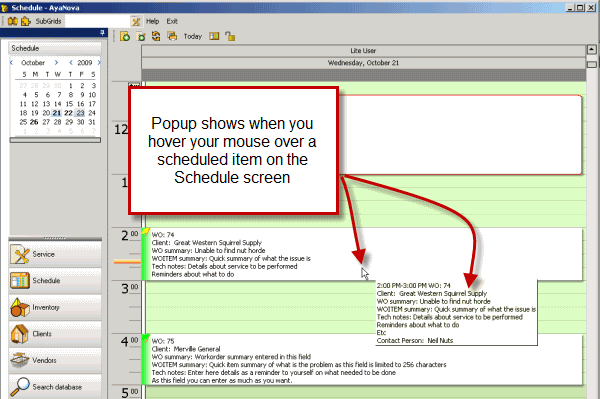600x399 pixels.
Task: Open the Service navigation section
Action: click(55, 254)
